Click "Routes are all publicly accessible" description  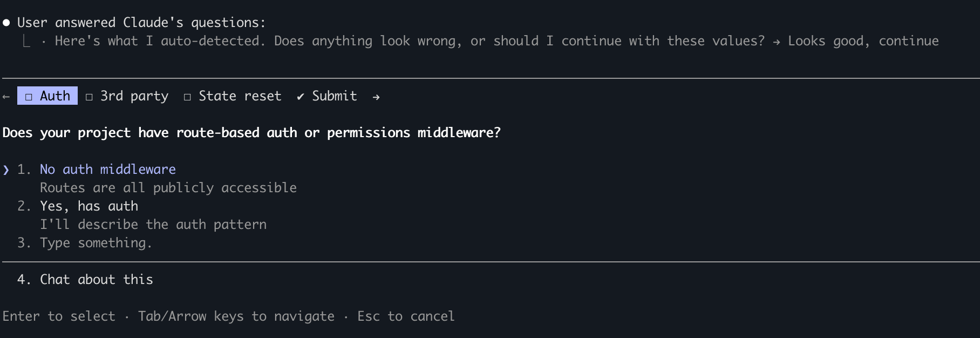[x=168, y=188]
